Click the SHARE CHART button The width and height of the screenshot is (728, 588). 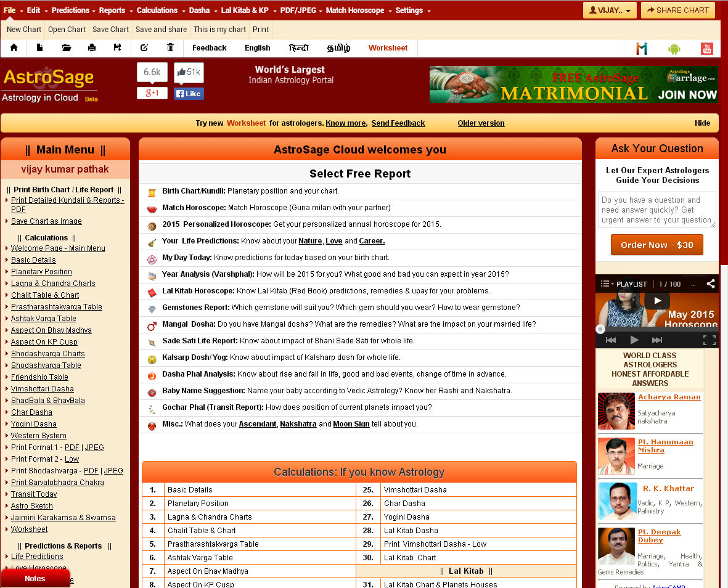677,10
